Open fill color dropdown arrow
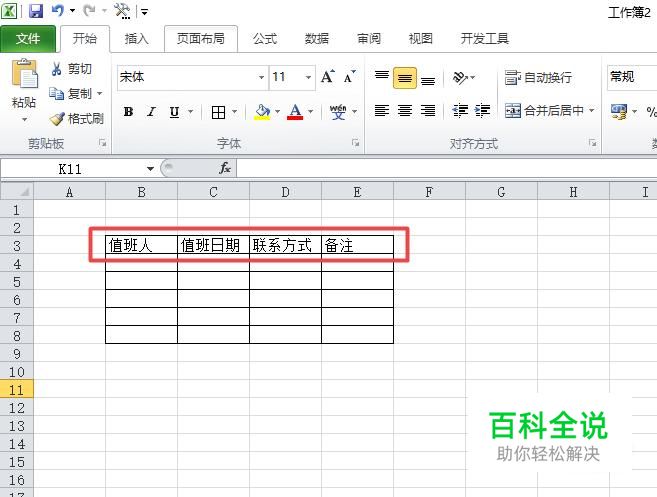Image resolution: width=657 pixels, height=497 pixels. point(277,112)
